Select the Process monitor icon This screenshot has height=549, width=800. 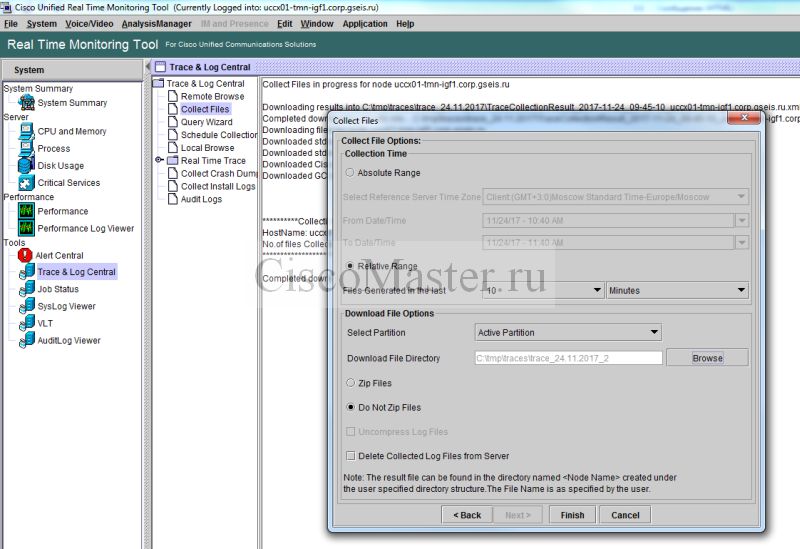tap(27, 148)
